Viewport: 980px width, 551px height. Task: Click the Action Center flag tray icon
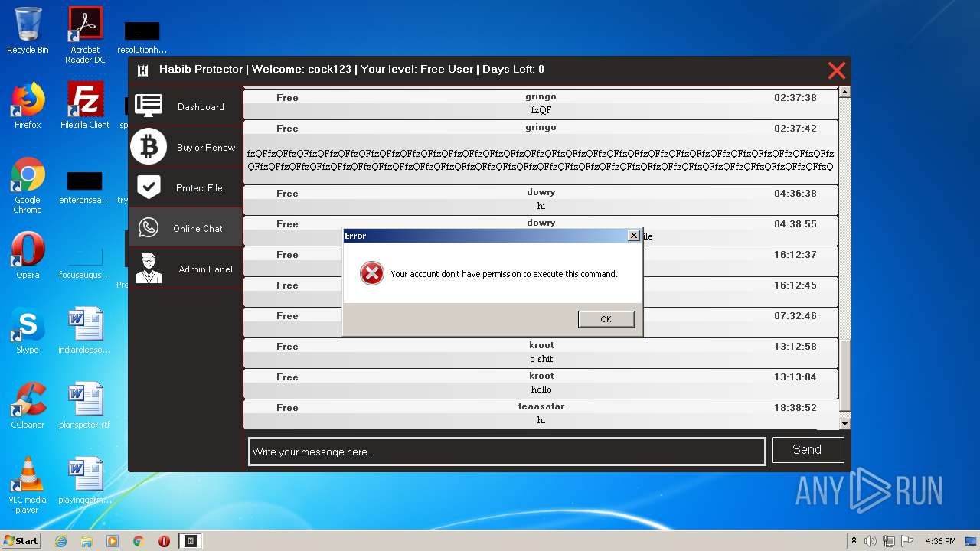907,541
